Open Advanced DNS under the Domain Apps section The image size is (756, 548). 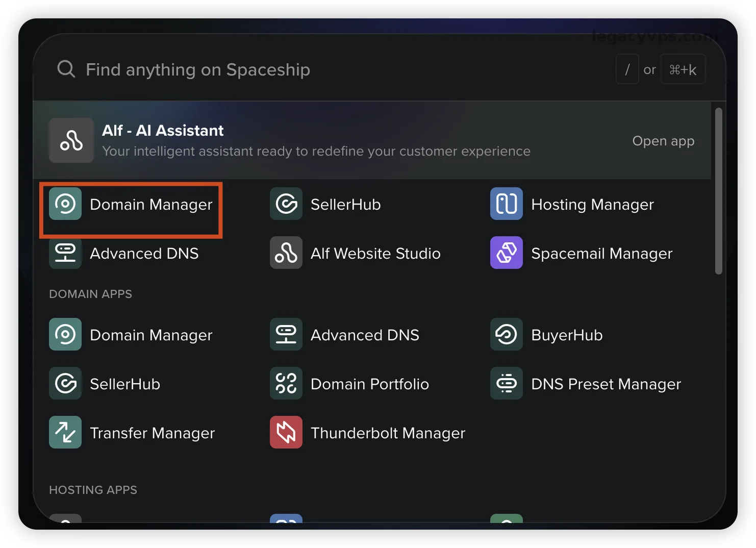pos(364,335)
